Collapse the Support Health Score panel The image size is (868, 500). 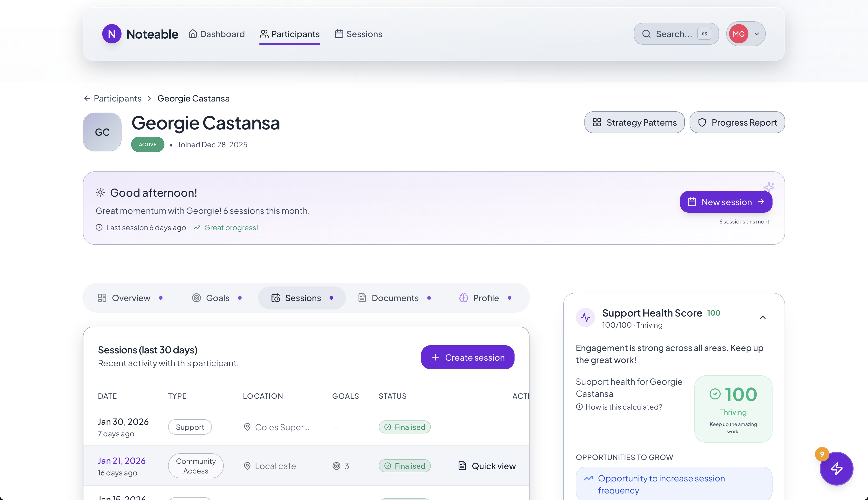coord(763,318)
